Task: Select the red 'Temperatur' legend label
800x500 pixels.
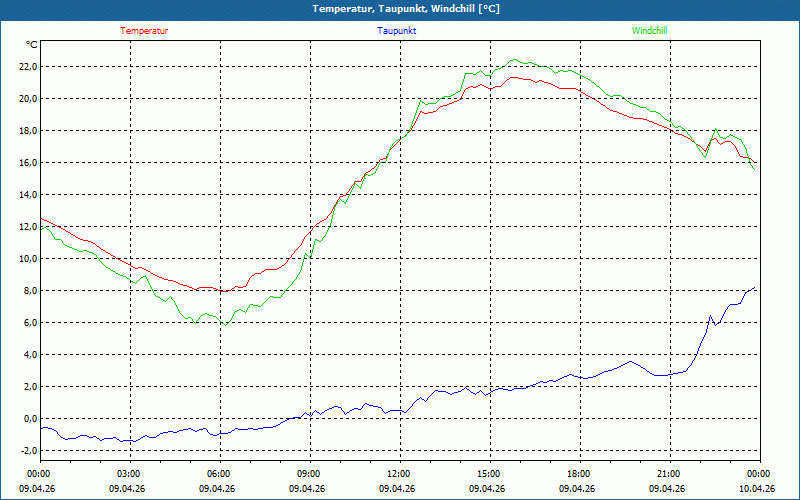Action: 144,31
